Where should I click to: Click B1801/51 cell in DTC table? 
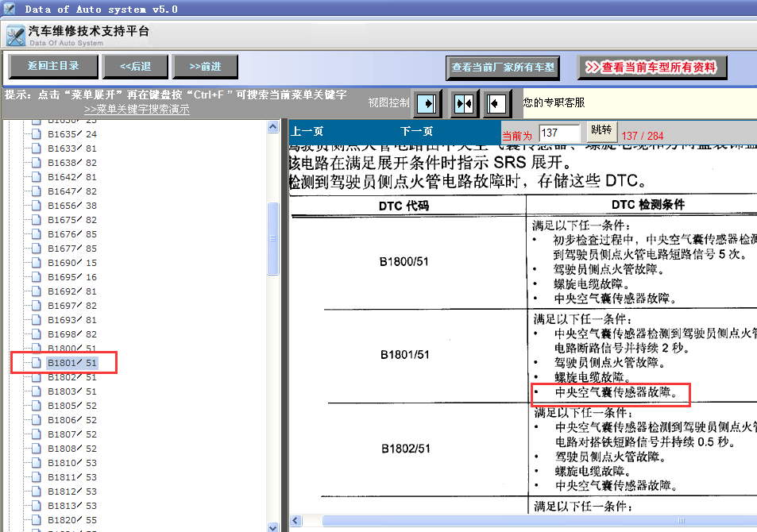point(404,355)
